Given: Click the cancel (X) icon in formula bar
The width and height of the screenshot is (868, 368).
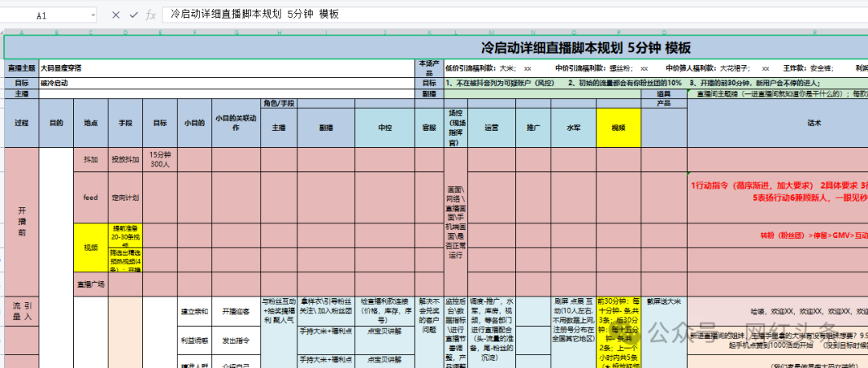Looking at the screenshot, I should point(116,14).
